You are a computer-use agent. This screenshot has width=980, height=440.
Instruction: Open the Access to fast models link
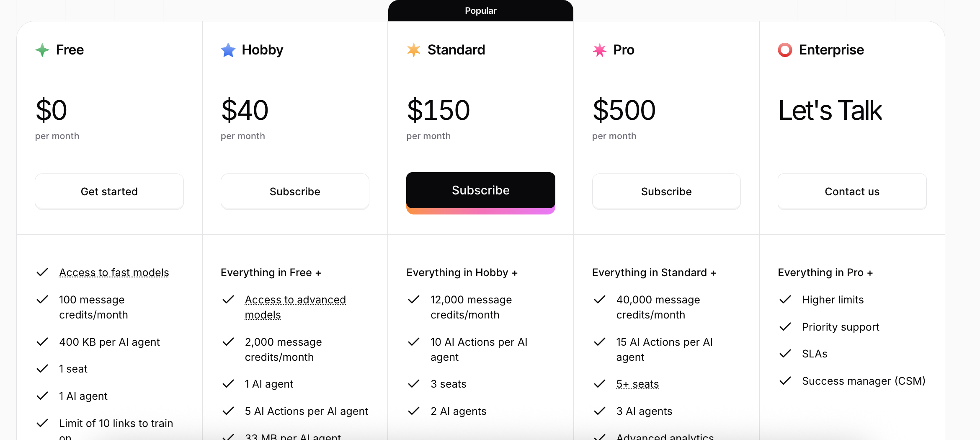pyautogui.click(x=114, y=272)
